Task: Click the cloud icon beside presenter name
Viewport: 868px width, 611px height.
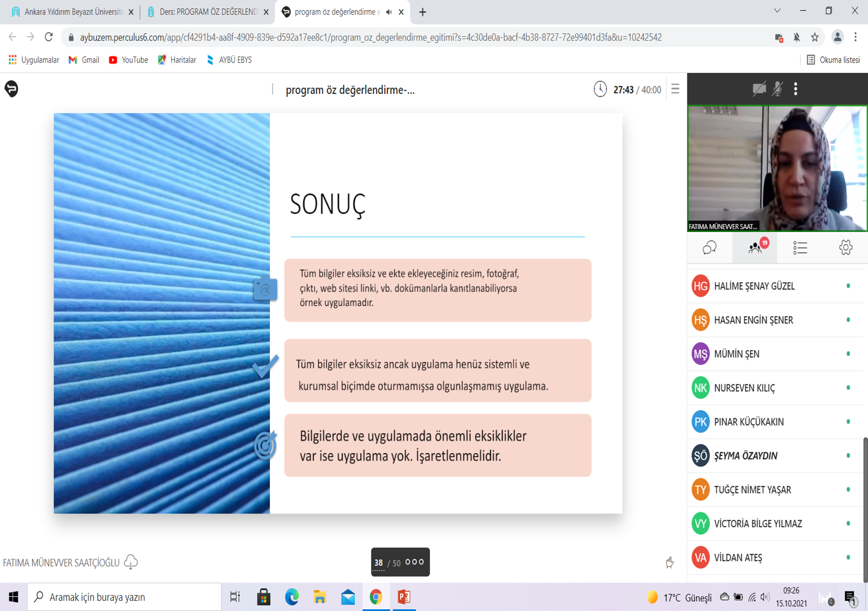Action: click(x=131, y=562)
